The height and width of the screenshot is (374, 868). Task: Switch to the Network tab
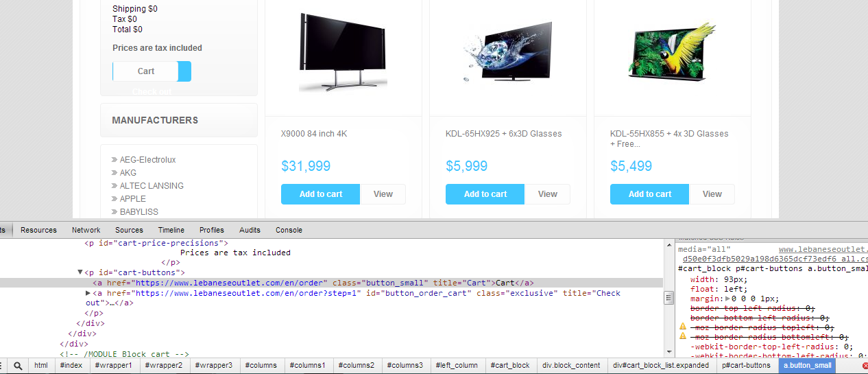pos(86,230)
